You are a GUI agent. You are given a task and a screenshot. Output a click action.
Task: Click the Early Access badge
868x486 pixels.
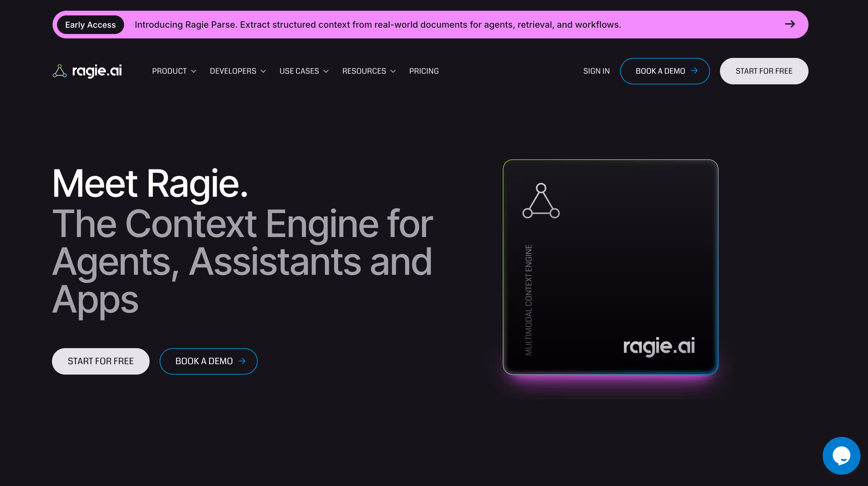click(90, 25)
